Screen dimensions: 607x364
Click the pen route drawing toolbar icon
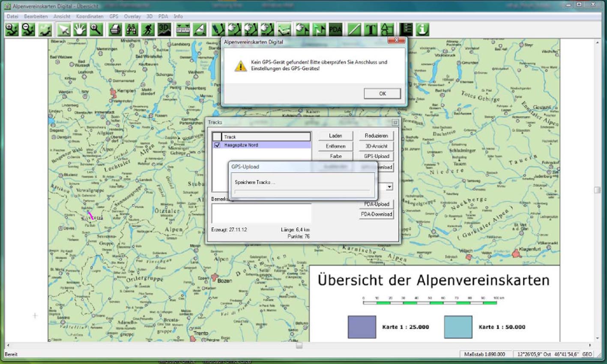pos(218,30)
